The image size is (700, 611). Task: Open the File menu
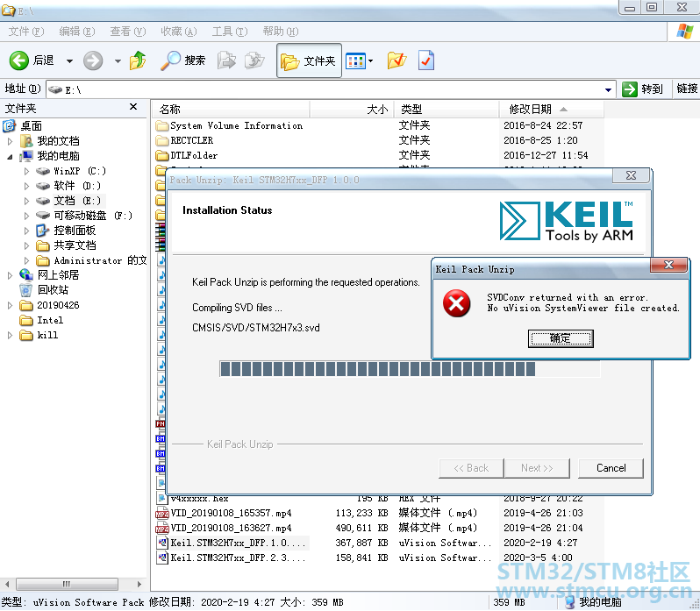pyautogui.click(x=26, y=32)
